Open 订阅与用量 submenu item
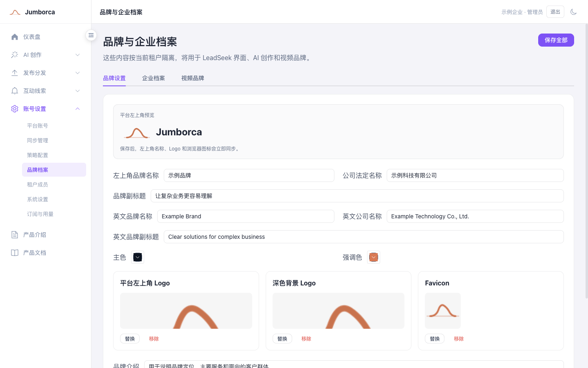This screenshot has width=588, height=368. click(54, 214)
